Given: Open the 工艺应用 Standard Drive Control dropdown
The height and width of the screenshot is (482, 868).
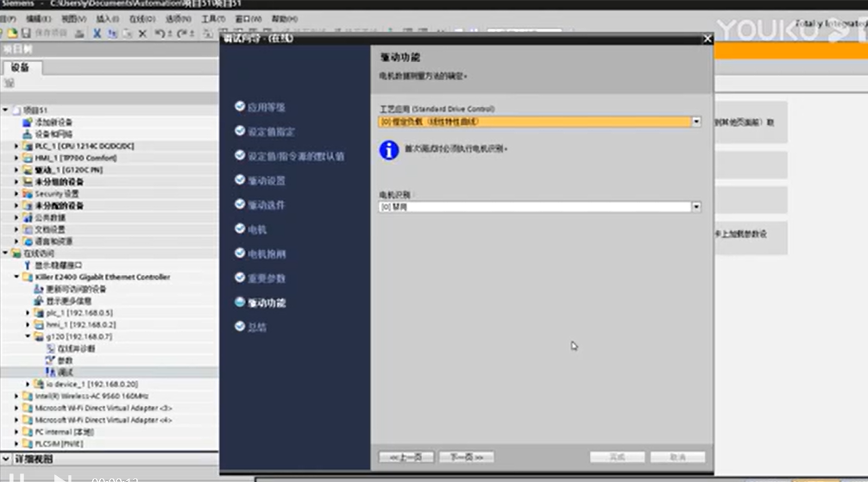Looking at the screenshot, I should (695, 122).
